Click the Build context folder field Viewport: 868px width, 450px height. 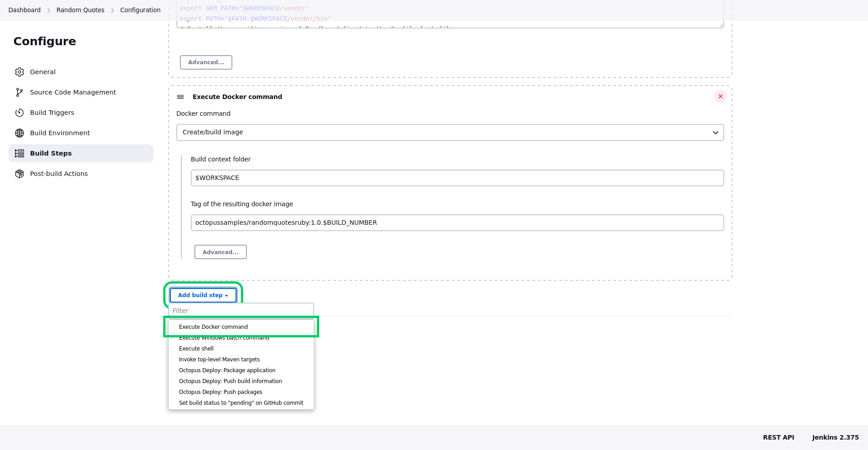pos(457,178)
